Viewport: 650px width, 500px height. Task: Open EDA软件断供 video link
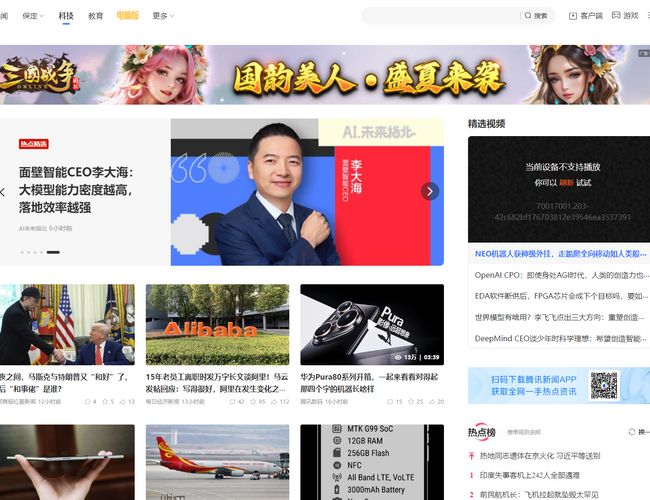[561, 296]
